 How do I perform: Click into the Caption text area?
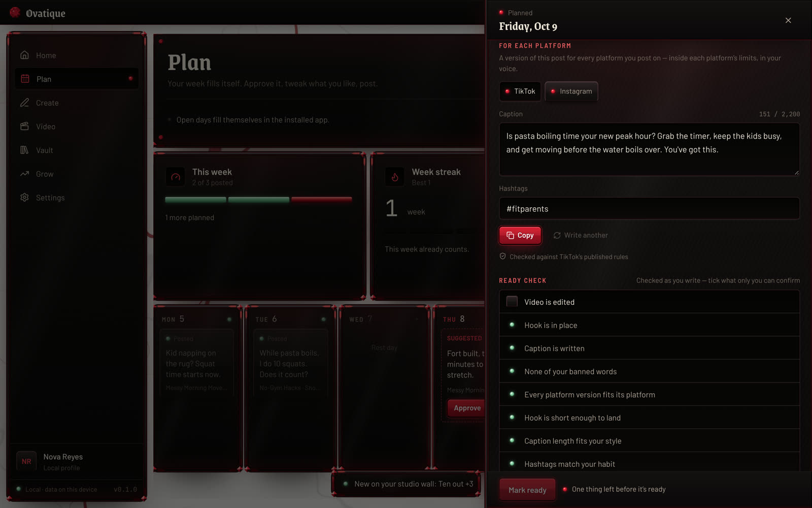pos(649,149)
